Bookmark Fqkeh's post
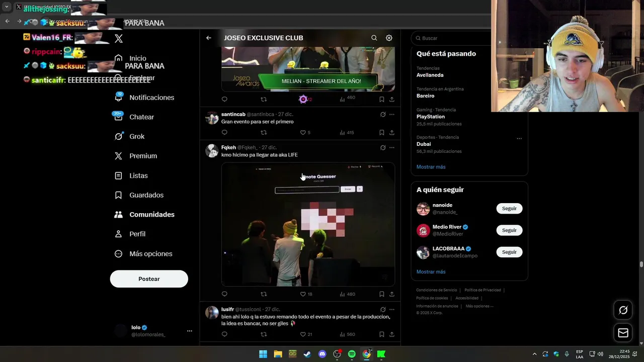This screenshot has height=362, width=644. [381, 294]
